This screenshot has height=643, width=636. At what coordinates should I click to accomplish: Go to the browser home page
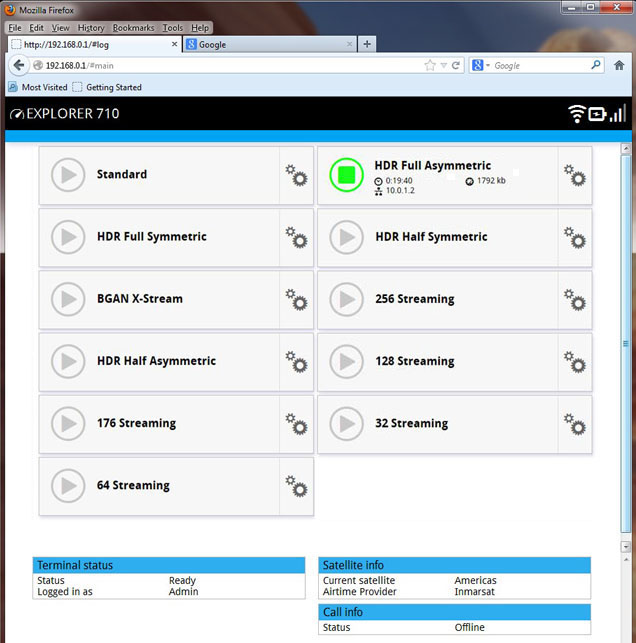(619, 65)
